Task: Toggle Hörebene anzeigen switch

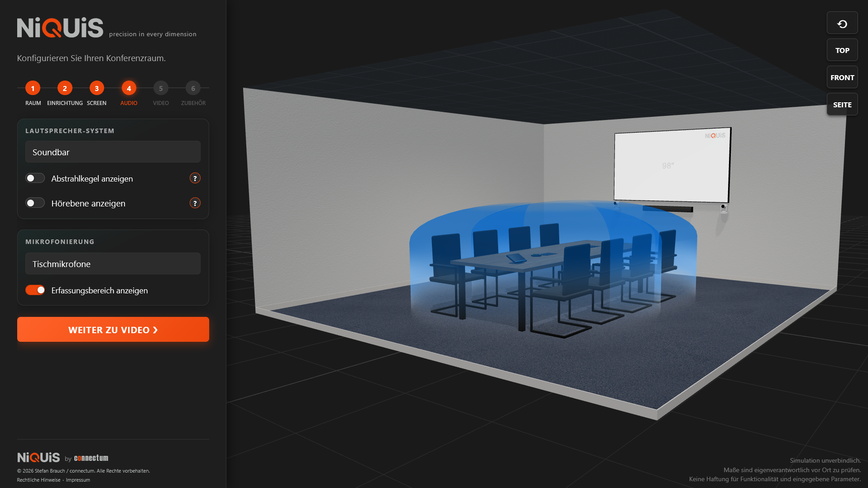Action: [35, 203]
